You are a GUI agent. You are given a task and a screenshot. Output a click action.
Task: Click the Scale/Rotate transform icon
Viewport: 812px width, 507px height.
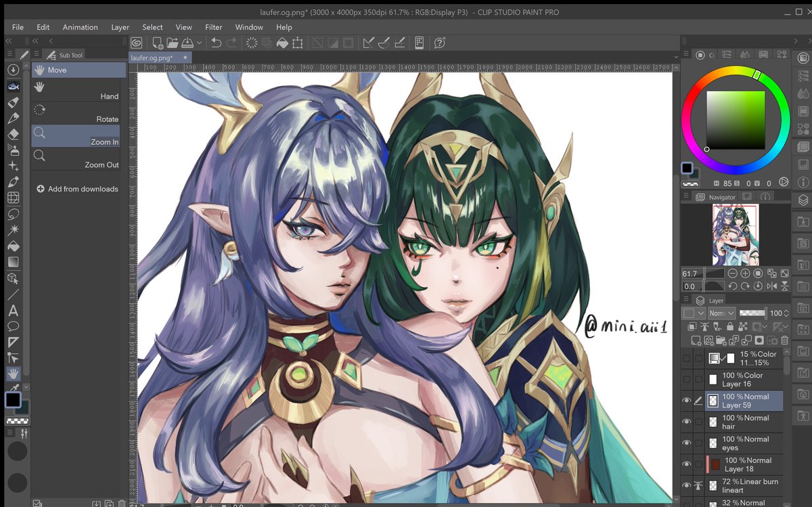coord(297,43)
